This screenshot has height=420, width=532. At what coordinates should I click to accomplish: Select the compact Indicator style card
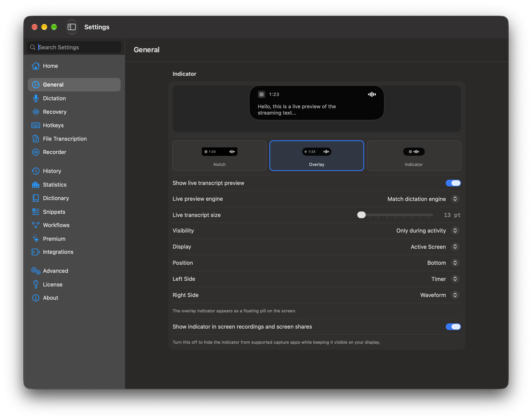tap(414, 156)
